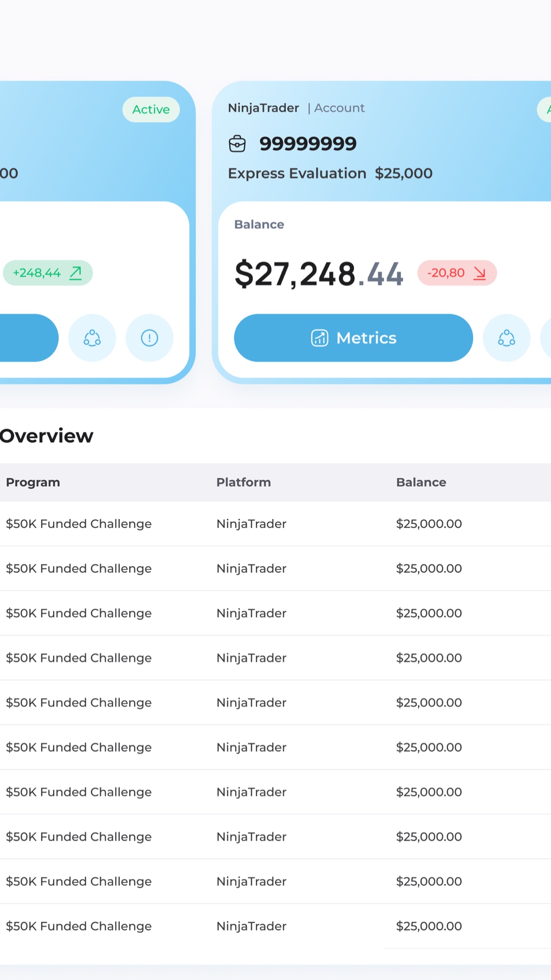Click the partially visible blue button on left card

click(x=29, y=338)
